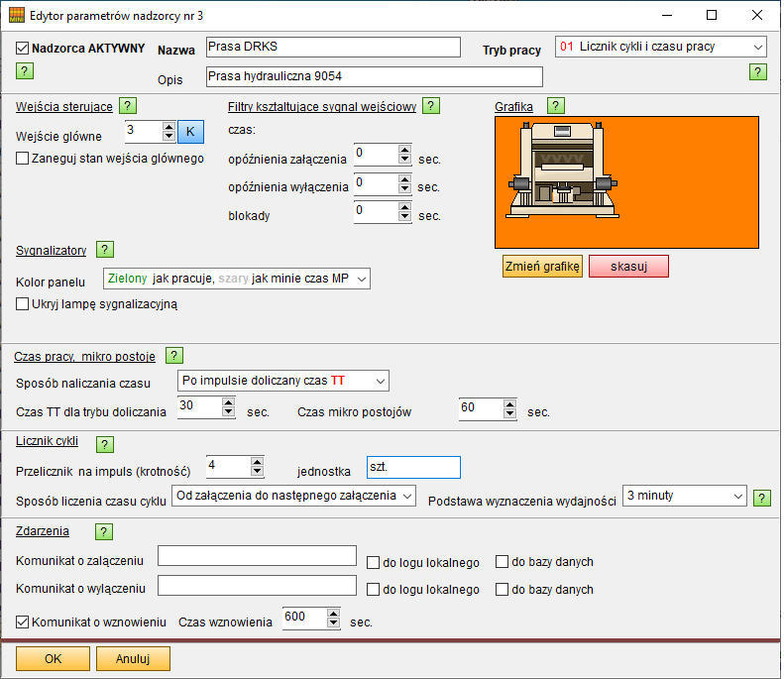Open help for Wejścia sterujące section
The height and width of the screenshot is (679, 784).
pos(128,106)
